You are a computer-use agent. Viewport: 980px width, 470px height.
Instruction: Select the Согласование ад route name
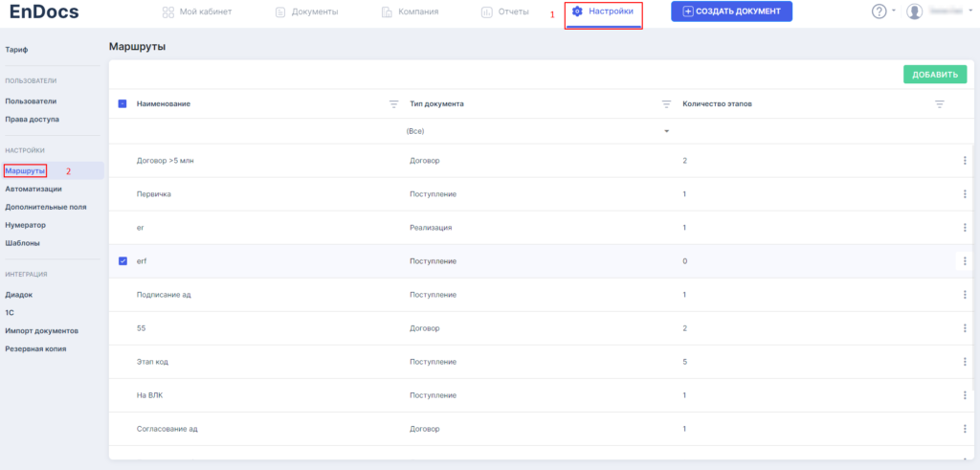[x=167, y=429]
